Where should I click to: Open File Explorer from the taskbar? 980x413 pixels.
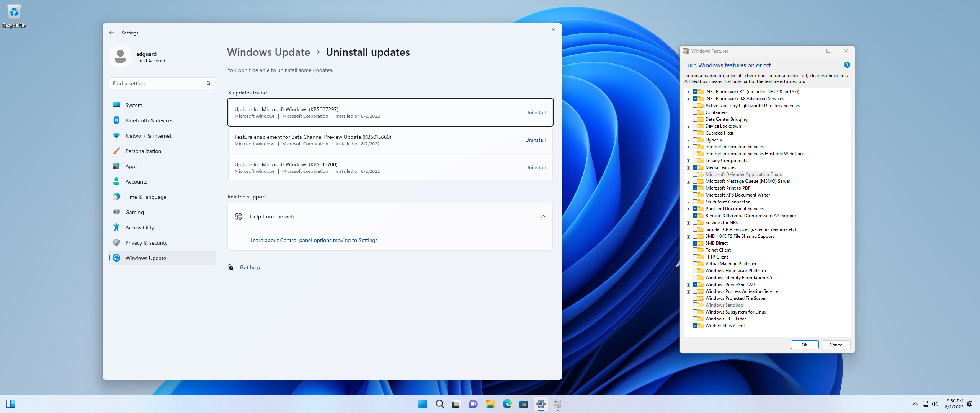pos(490,404)
